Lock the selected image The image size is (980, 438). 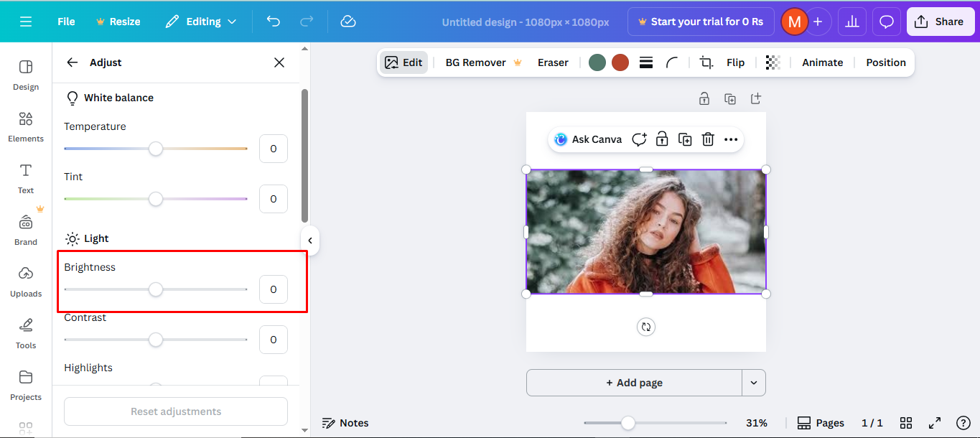click(662, 139)
